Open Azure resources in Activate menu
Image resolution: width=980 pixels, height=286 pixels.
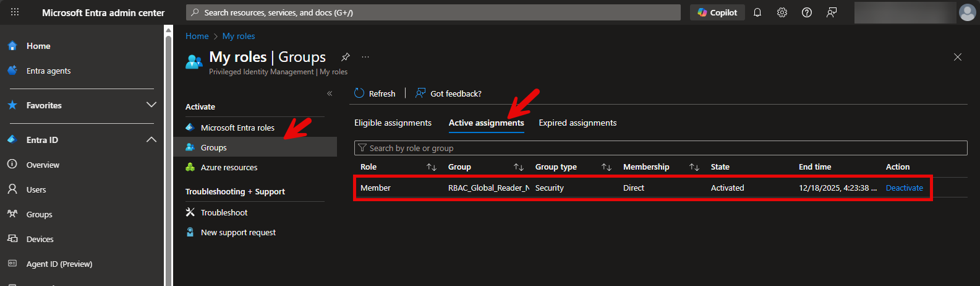tap(229, 167)
